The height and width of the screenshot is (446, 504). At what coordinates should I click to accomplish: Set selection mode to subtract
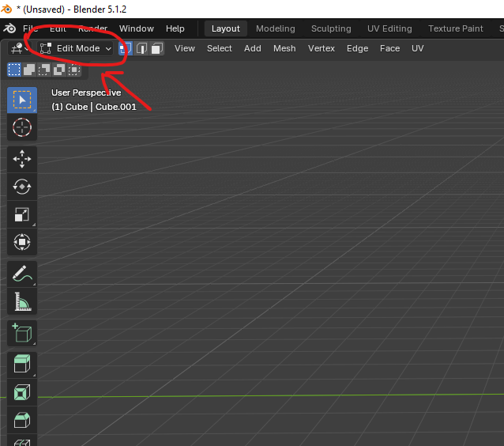tap(44, 70)
